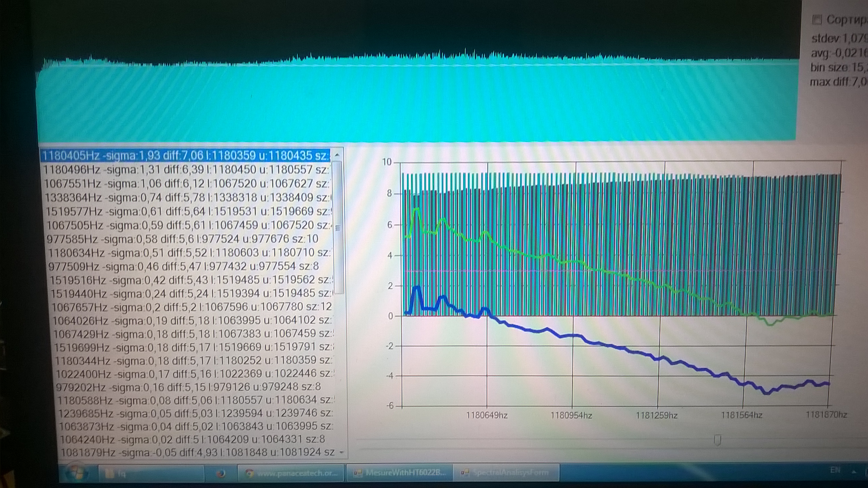Open the Windows Start menu orb
The image size is (868, 488).
coord(77,473)
